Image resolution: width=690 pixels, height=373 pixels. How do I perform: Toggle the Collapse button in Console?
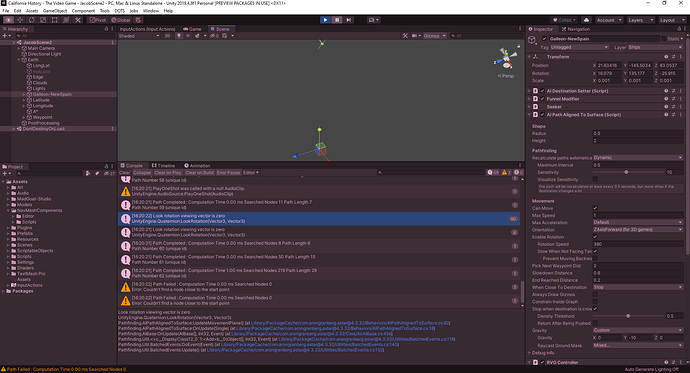click(142, 172)
